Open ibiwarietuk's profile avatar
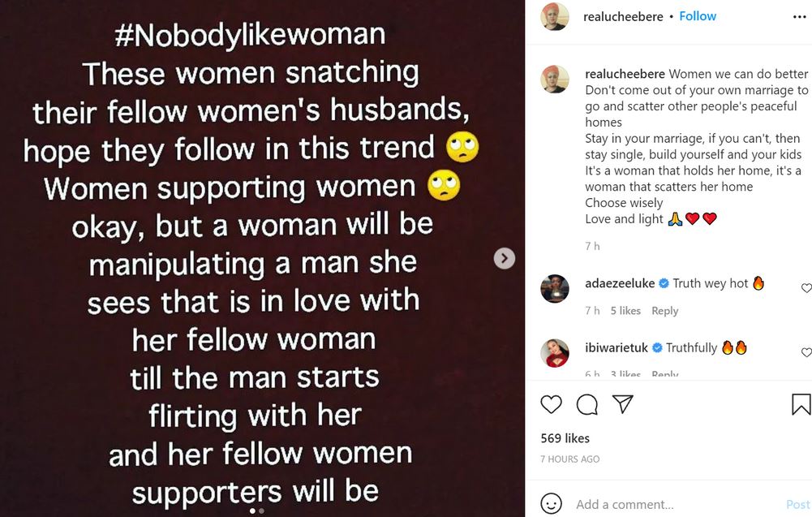Screen dimensions: 812x517 pyautogui.click(x=555, y=353)
